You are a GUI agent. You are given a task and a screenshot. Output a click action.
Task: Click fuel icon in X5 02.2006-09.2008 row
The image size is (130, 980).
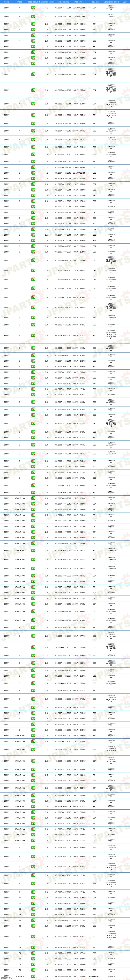point(34,937)
